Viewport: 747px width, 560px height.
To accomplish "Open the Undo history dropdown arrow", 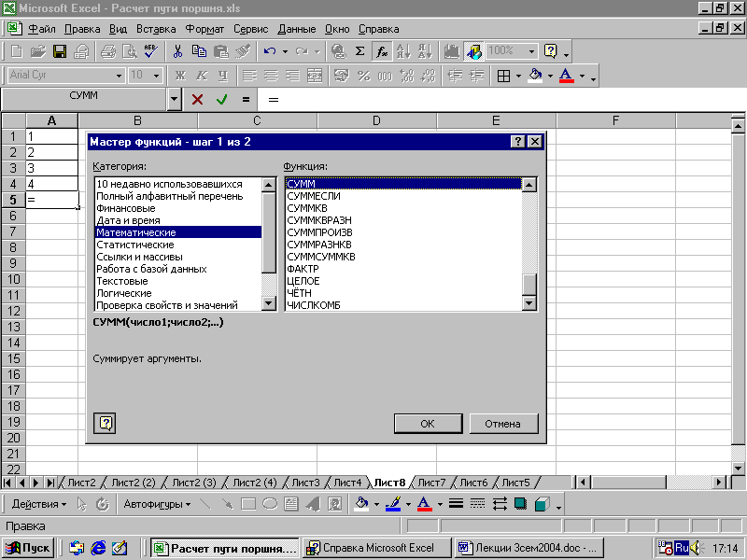I will point(285,51).
